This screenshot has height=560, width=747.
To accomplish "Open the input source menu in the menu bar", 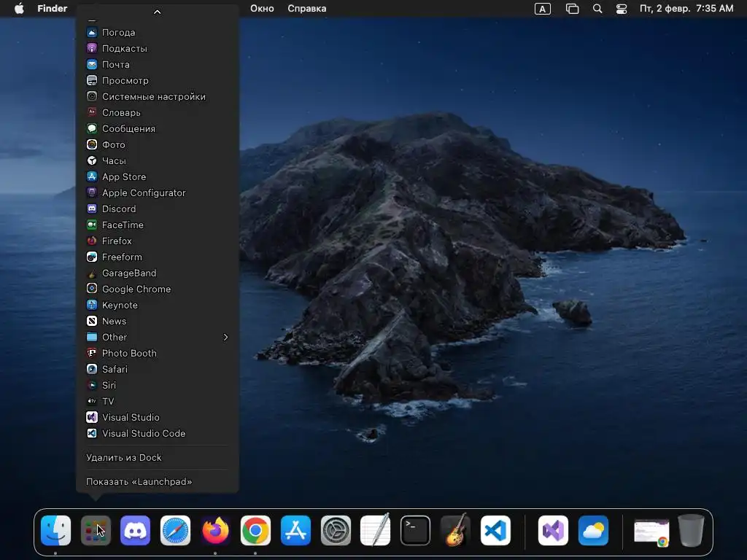I will tap(542, 9).
